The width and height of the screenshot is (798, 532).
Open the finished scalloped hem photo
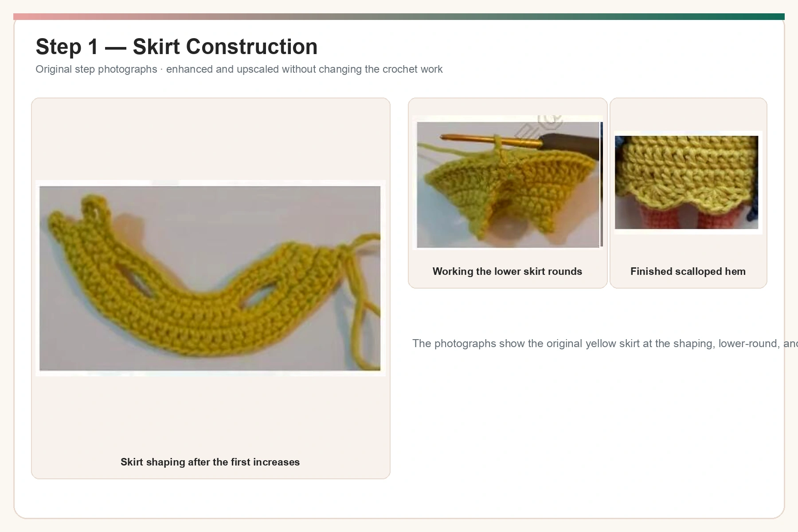688,183
